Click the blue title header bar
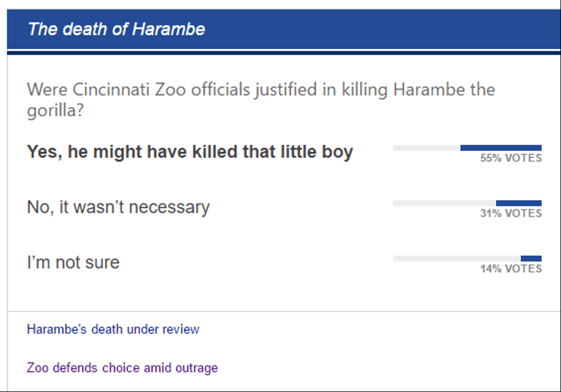Screen dimensions: 561x392 [280, 29]
